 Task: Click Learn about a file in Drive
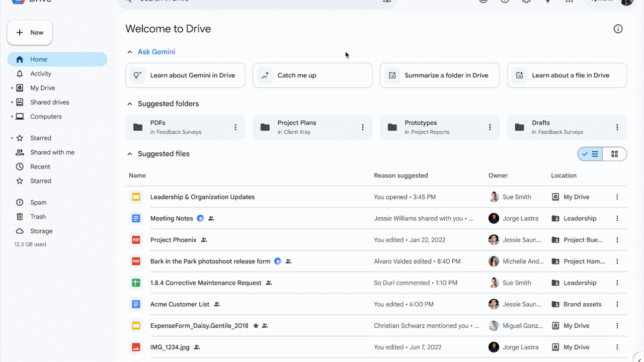tap(567, 75)
